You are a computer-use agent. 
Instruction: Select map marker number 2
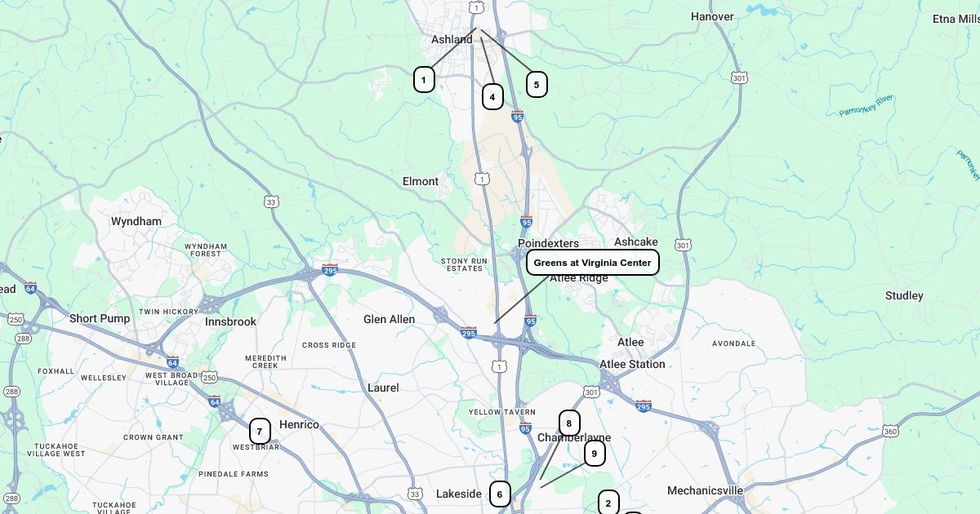[608, 503]
